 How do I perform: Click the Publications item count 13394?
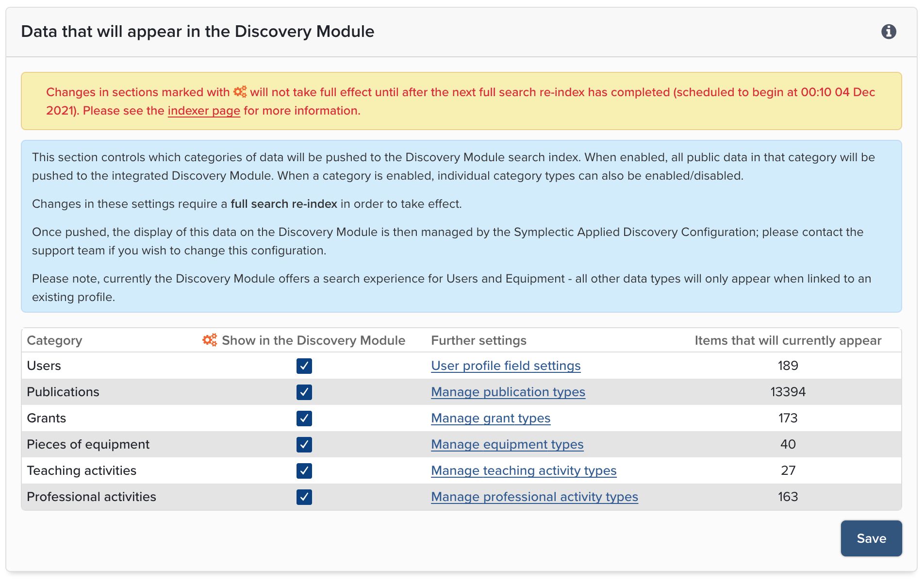point(787,392)
